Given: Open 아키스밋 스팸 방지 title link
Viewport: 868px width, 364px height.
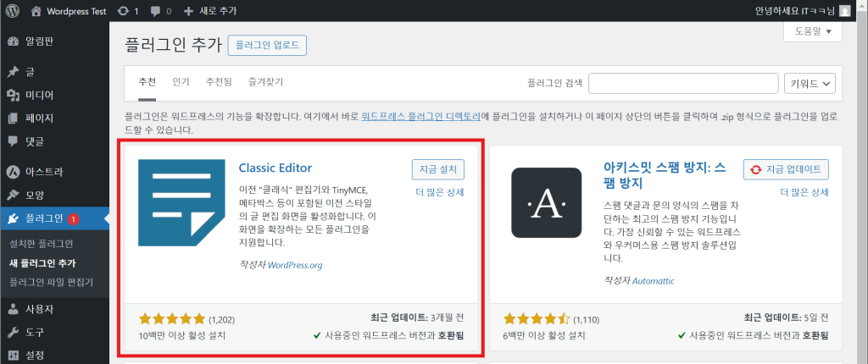Looking at the screenshot, I should point(665,174).
